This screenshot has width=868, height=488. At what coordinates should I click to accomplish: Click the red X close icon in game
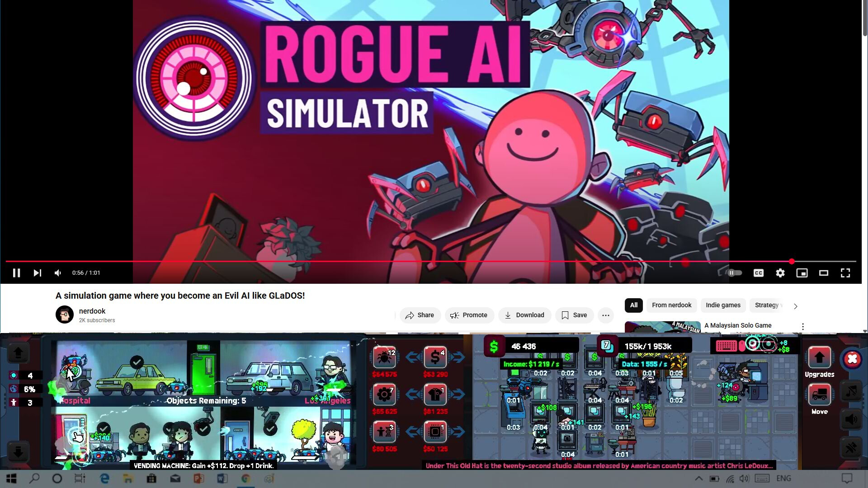click(x=852, y=359)
